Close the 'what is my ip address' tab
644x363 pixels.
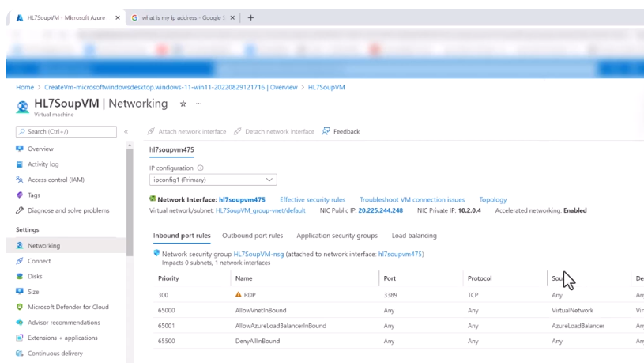coord(232,17)
